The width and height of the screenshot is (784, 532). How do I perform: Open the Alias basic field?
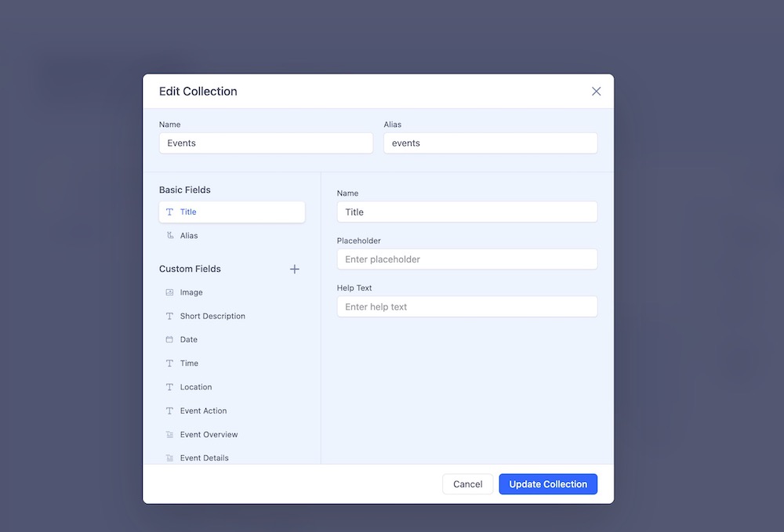189,236
